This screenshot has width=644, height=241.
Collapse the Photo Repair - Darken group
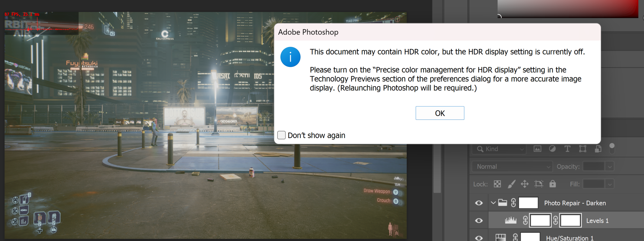pyautogui.click(x=493, y=203)
